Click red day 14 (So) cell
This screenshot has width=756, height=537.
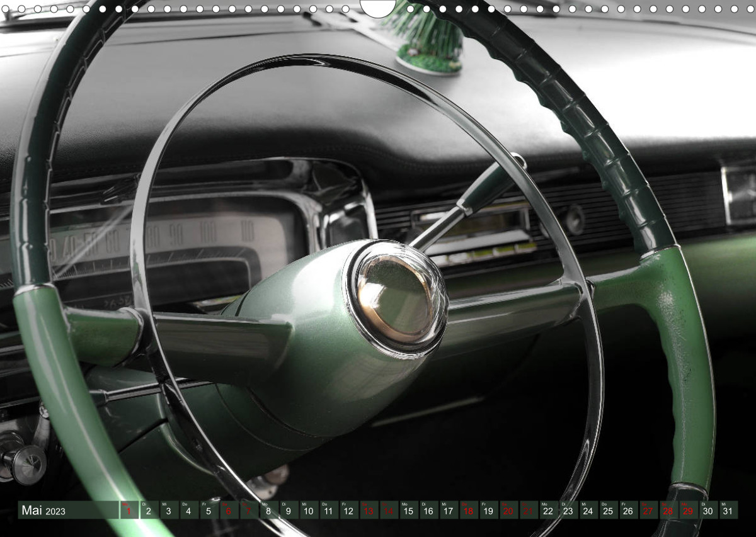coord(388,510)
